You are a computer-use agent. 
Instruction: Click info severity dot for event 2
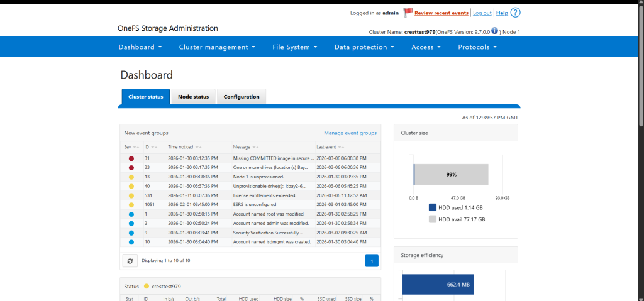(131, 223)
